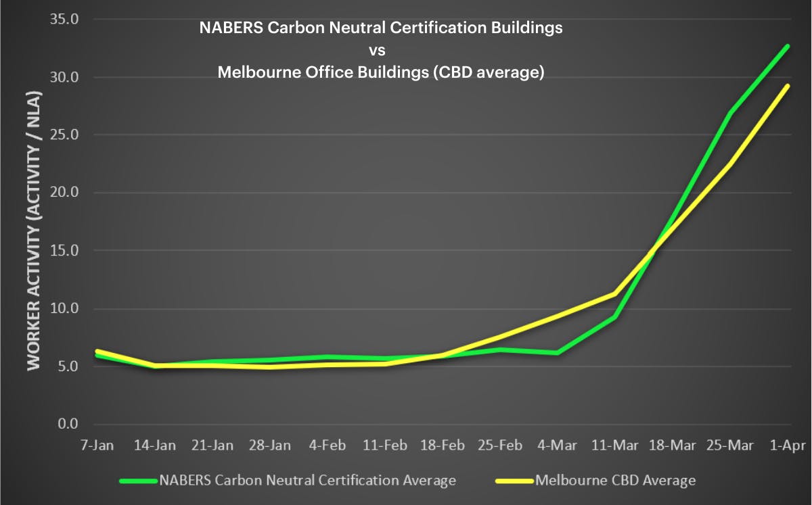Click the 25.0 y-axis value
Screen dimensions: 812x505
[x=65, y=135]
